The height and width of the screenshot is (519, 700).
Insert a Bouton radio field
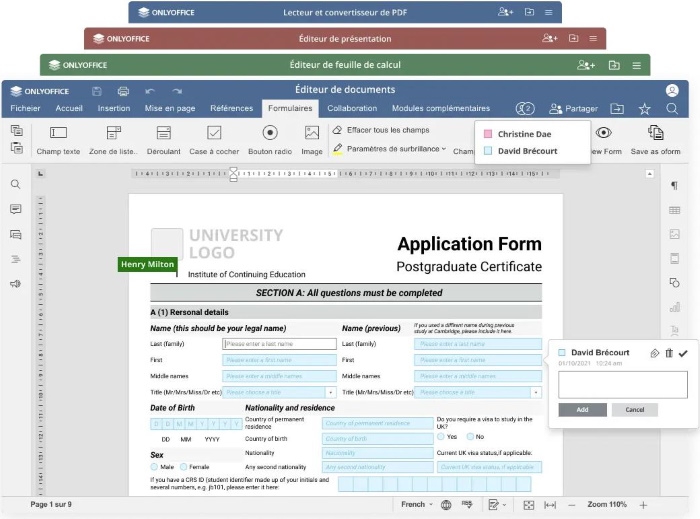(270, 140)
